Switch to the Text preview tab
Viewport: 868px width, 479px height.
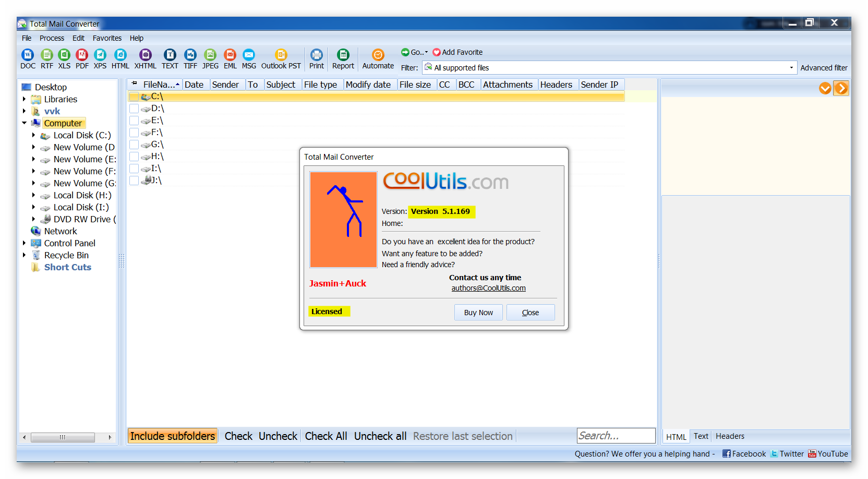701,436
